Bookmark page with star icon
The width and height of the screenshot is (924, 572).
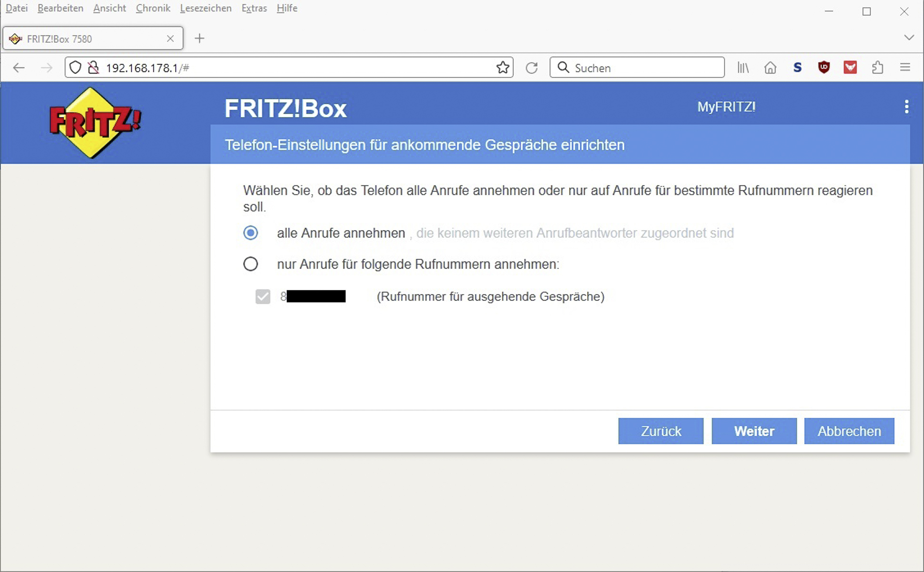[x=503, y=68]
